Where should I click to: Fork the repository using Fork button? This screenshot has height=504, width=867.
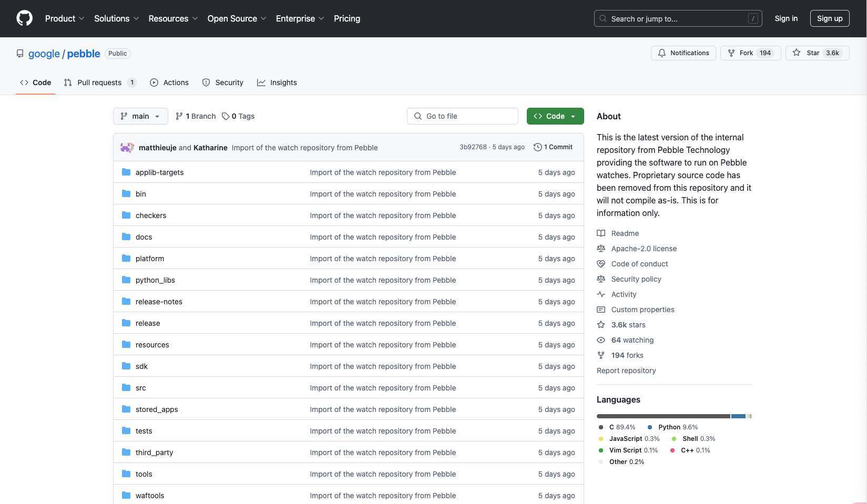(x=750, y=53)
